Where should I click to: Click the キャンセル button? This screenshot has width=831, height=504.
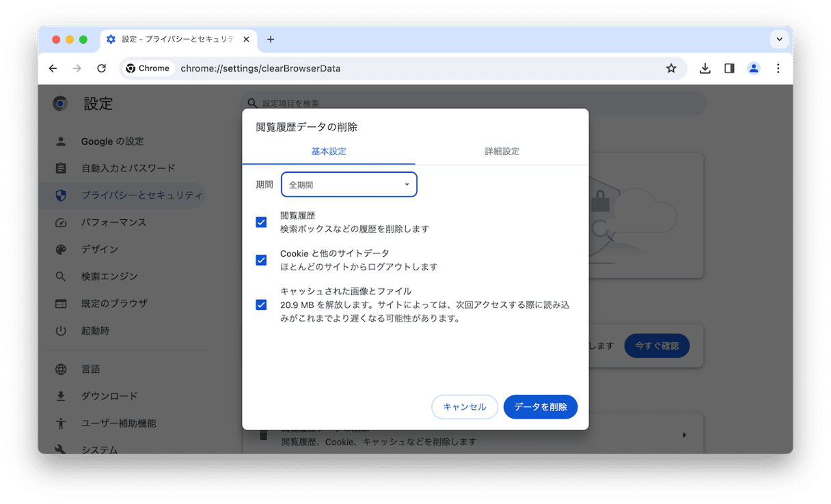(465, 407)
